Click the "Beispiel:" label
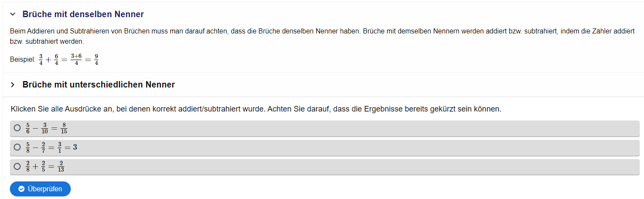The width and height of the screenshot is (644, 199). point(23,60)
